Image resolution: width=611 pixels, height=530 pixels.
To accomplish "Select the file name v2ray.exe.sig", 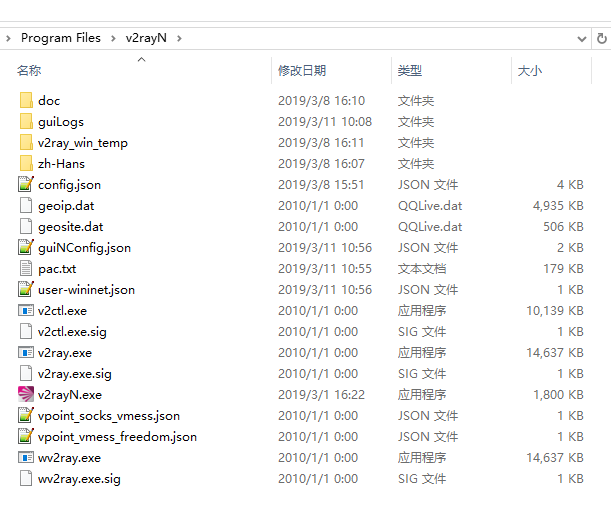I will click(75, 374).
